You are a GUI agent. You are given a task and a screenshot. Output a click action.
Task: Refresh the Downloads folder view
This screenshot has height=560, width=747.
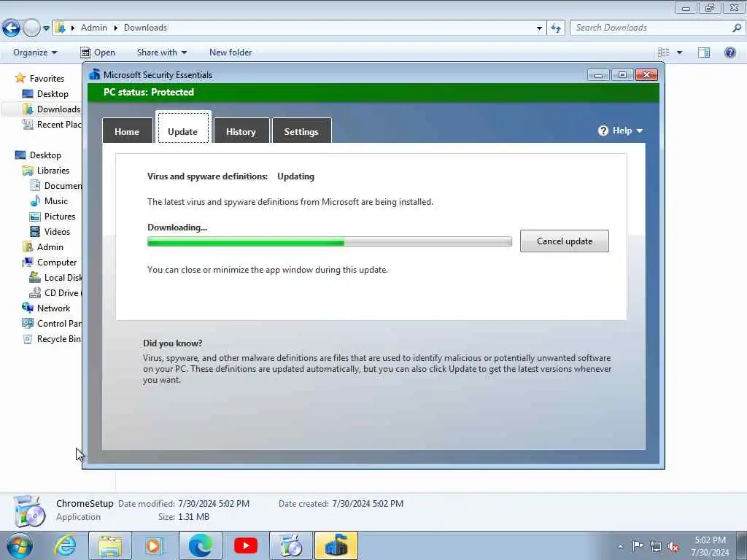point(556,28)
